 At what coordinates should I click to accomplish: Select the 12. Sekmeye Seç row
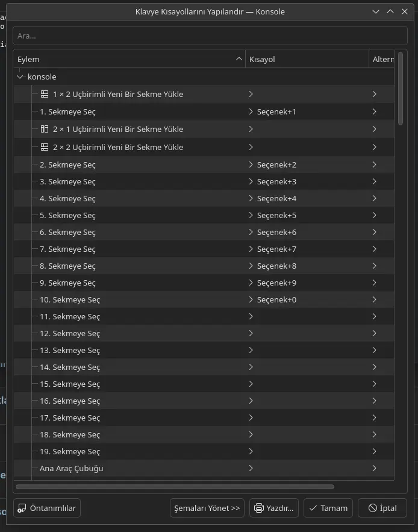(x=204, y=333)
